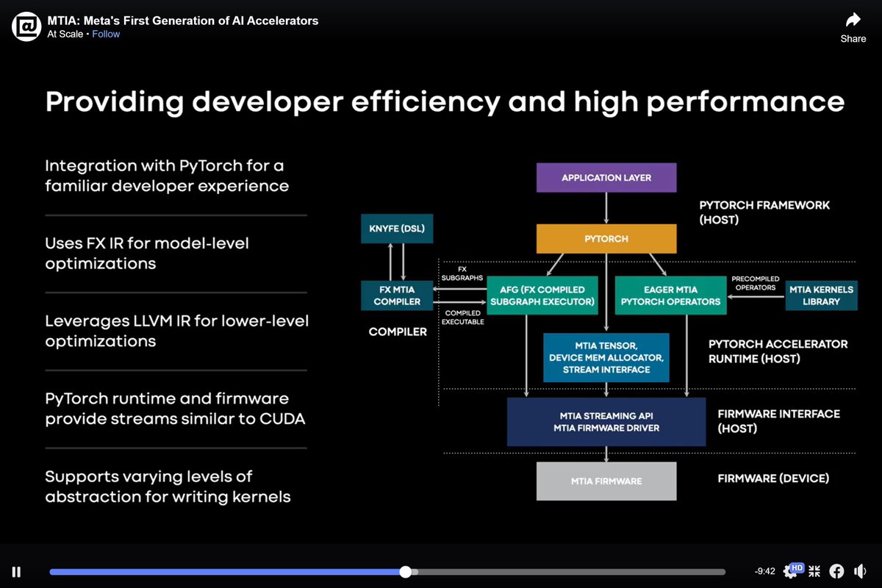The image size is (882, 588).
Task: Click the PYTORCH box in the diagram
Action: pos(606,238)
